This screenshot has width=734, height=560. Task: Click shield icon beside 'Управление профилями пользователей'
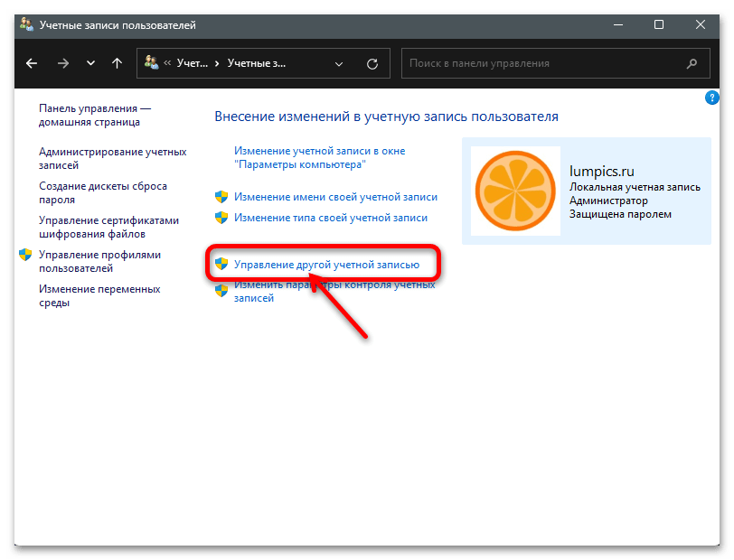25,255
